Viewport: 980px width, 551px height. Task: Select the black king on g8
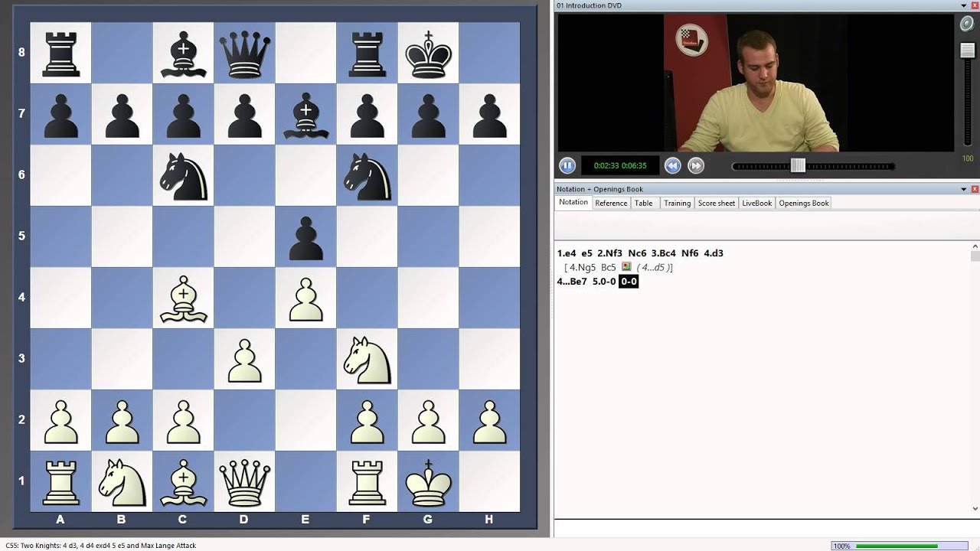(x=428, y=53)
